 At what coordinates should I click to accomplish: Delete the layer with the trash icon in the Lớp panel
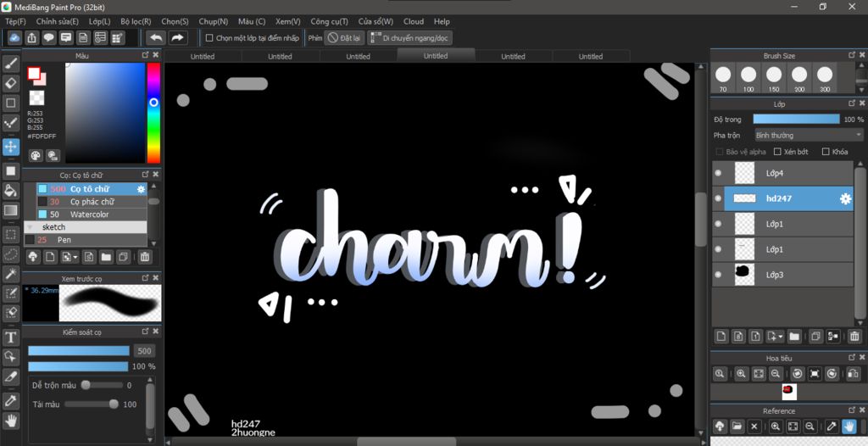coord(854,336)
